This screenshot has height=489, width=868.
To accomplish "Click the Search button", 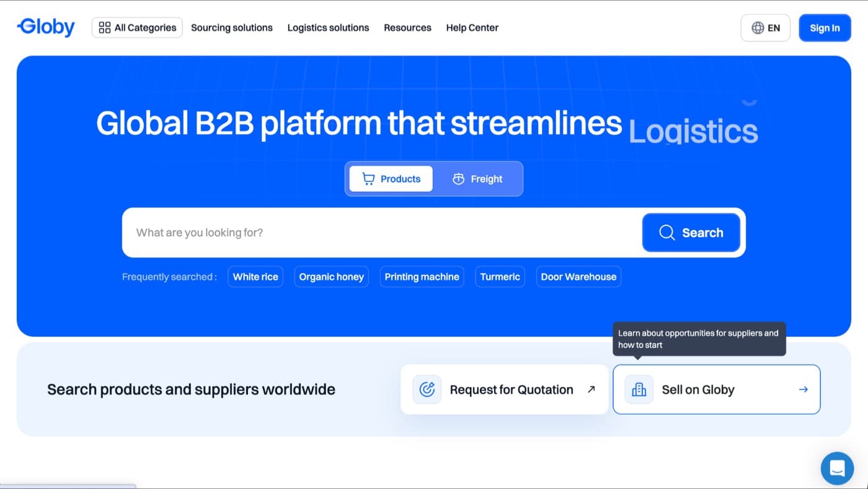I will coord(691,233).
